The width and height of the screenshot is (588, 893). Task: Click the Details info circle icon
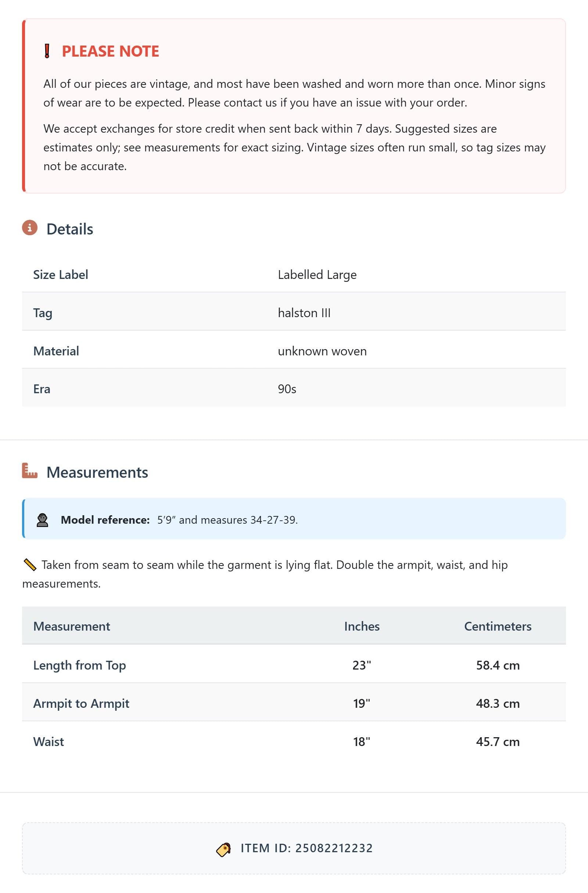pos(30,228)
